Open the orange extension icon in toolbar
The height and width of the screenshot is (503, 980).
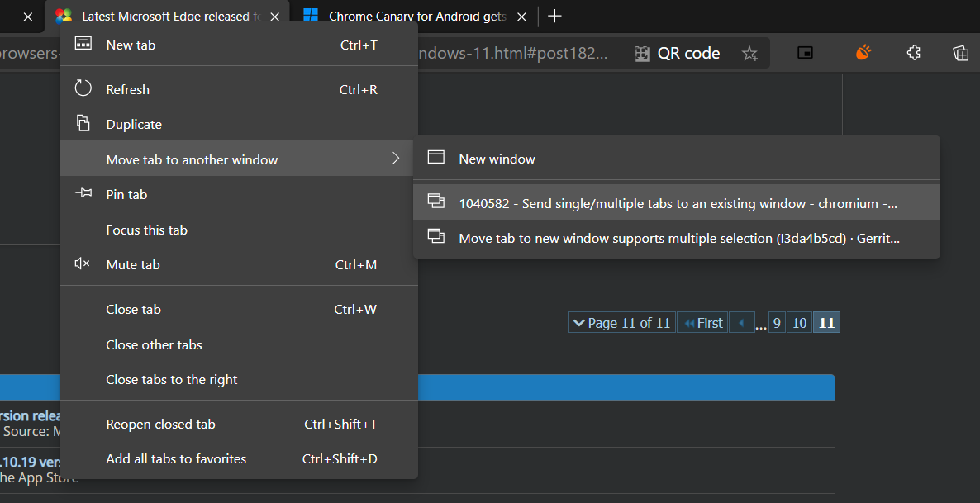(863, 53)
